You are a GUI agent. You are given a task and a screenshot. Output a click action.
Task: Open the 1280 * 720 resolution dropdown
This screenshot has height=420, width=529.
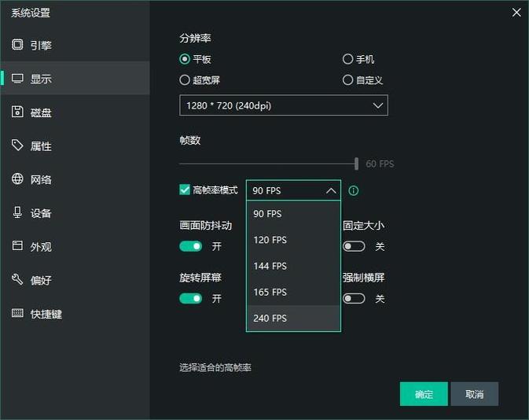tap(284, 105)
